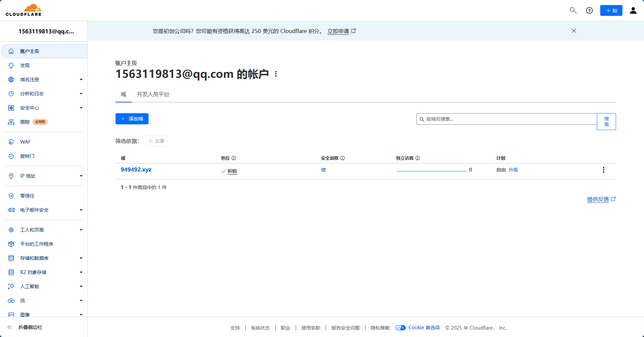Expand the 分析和日志 dropdown arrow

pos(81,94)
